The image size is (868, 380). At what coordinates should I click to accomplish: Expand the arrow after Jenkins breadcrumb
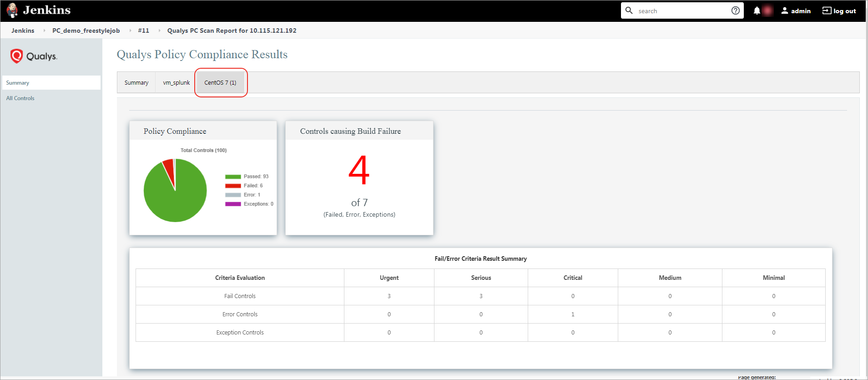click(x=44, y=30)
